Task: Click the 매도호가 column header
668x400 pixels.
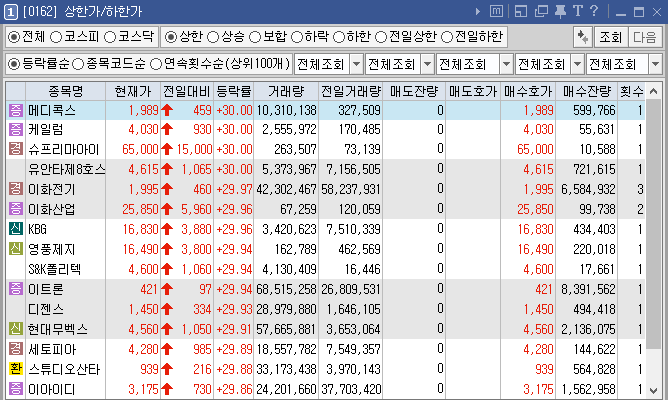Action: 473,91
